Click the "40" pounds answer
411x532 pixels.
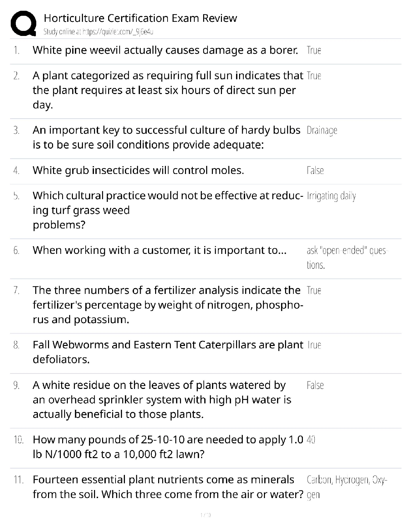(x=311, y=440)
